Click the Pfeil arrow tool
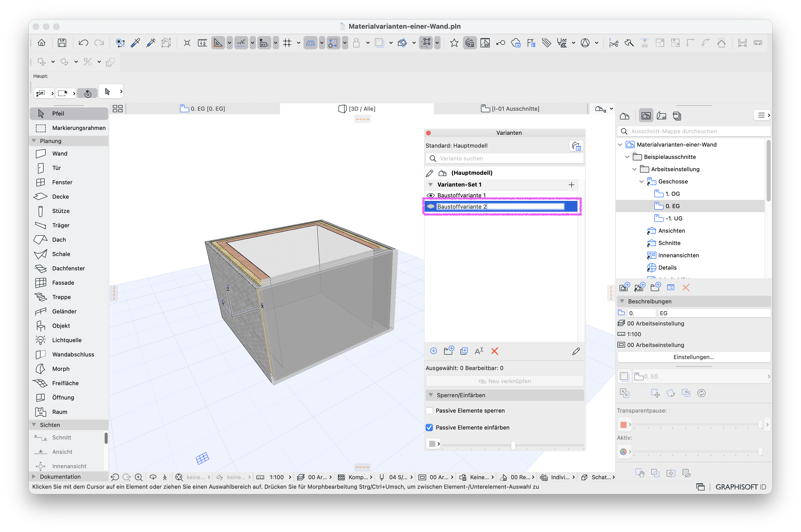 (68, 113)
